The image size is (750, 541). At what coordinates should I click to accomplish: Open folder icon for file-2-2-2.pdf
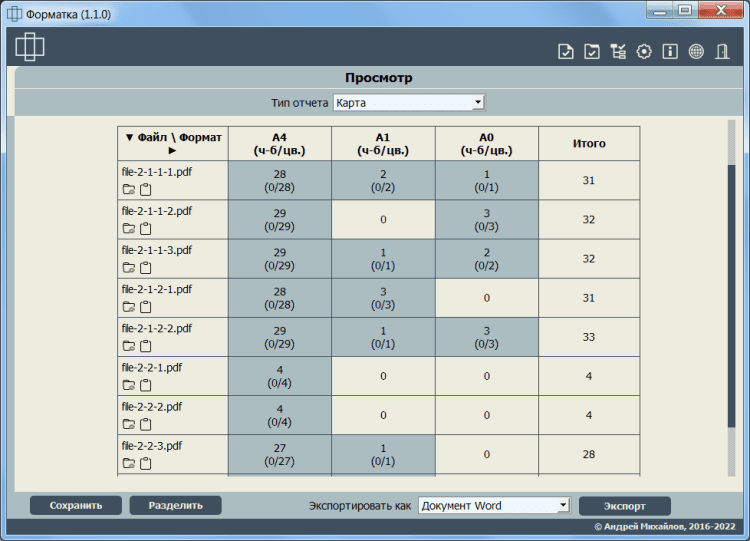point(129,424)
